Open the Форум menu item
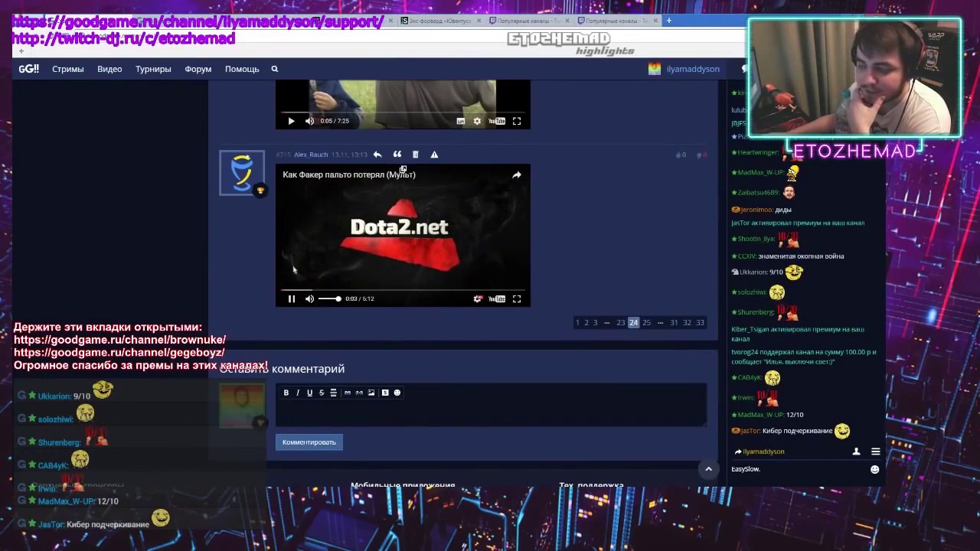This screenshot has width=980, height=551. (x=198, y=69)
